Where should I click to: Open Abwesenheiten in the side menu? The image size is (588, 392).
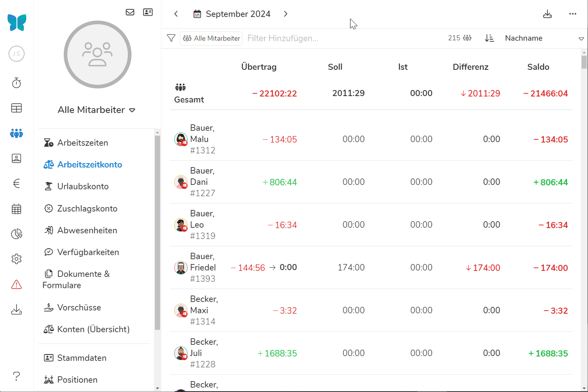tap(87, 231)
